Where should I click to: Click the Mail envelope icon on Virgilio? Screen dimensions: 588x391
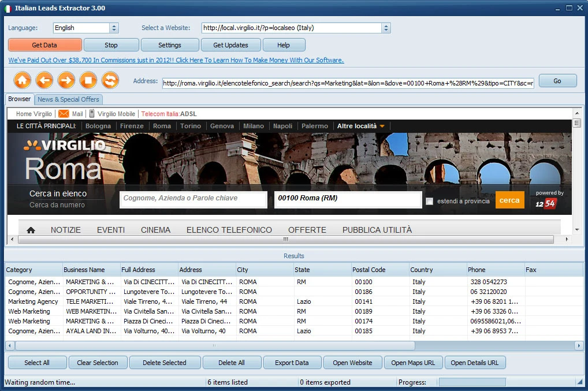click(x=64, y=114)
